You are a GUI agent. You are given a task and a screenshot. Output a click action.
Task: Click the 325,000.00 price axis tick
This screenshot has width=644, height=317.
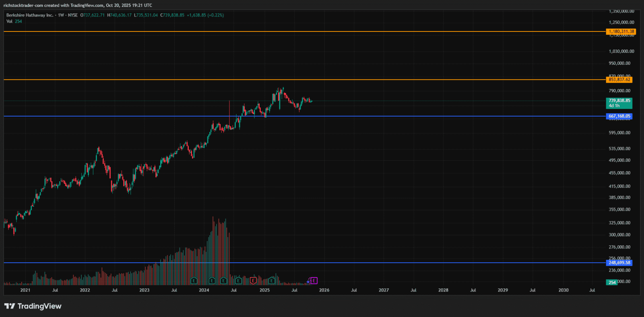620,223
